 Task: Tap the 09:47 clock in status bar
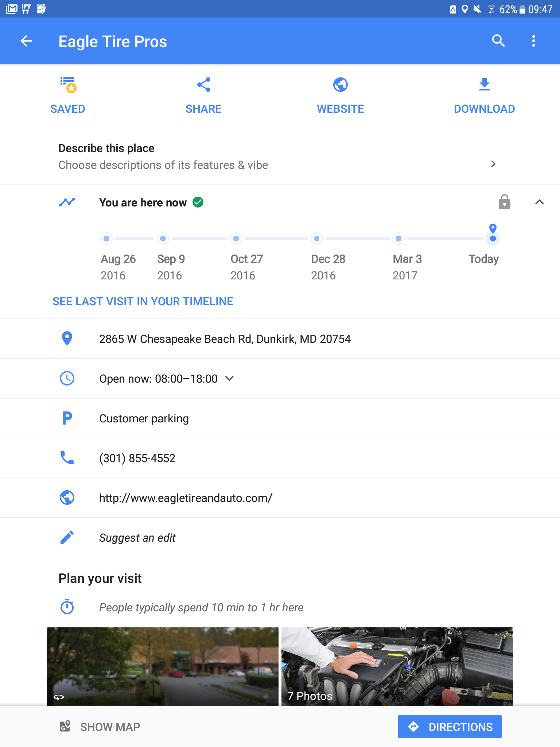541,9
